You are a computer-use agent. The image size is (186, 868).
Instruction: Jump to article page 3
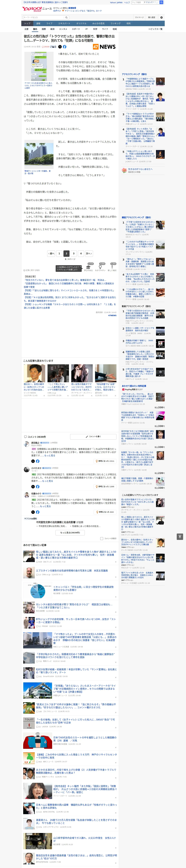(74, 253)
